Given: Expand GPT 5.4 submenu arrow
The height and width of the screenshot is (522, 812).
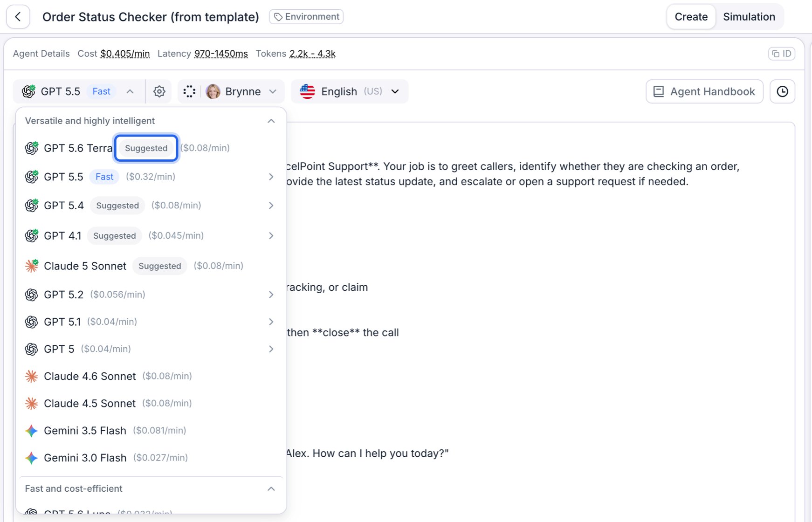Looking at the screenshot, I should coord(271,206).
